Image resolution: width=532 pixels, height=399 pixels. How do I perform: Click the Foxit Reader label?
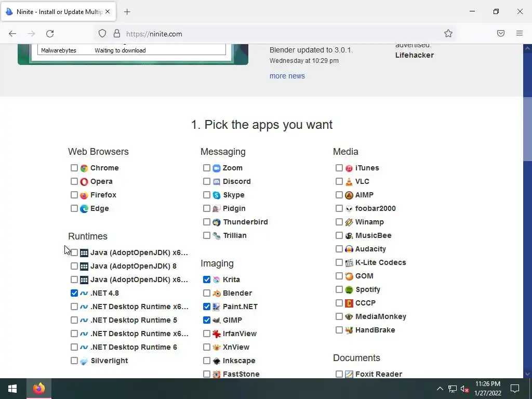pyautogui.click(x=379, y=374)
